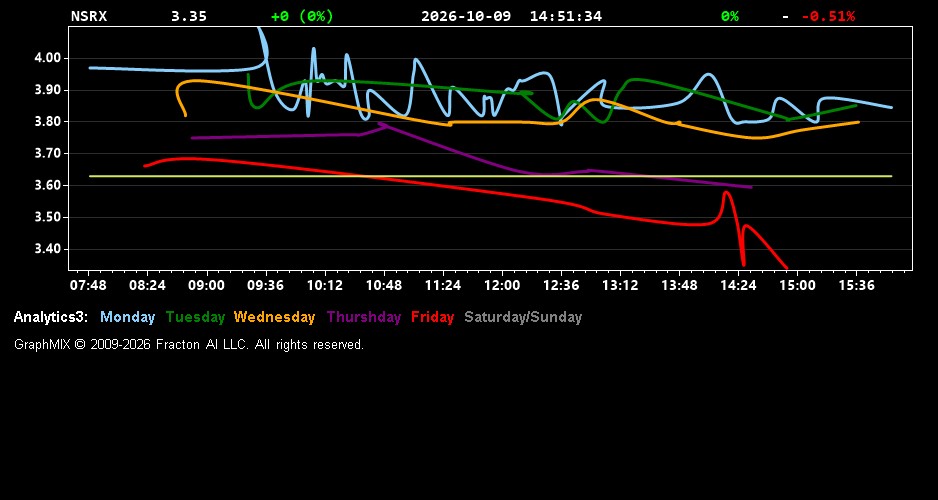Viewport: 938px width, 500px height.
Task: Select the 3.70 price axis label
Action: pyautogui.click(x=48, y=154)
